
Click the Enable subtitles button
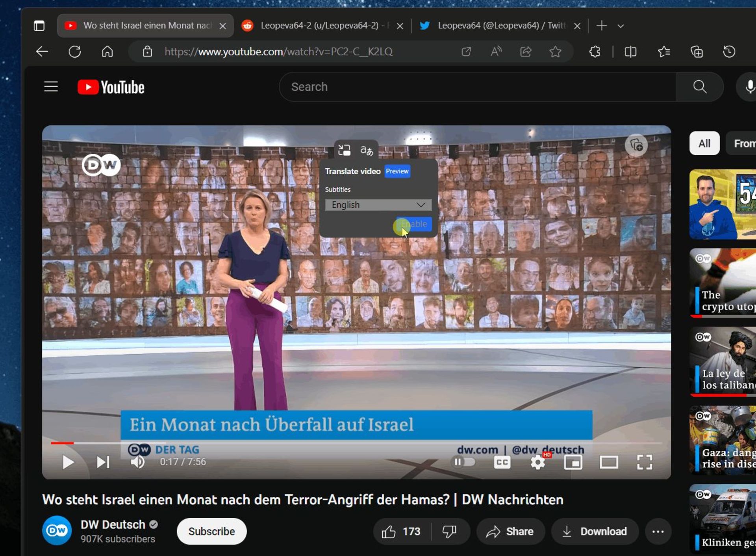pos(414,224)
